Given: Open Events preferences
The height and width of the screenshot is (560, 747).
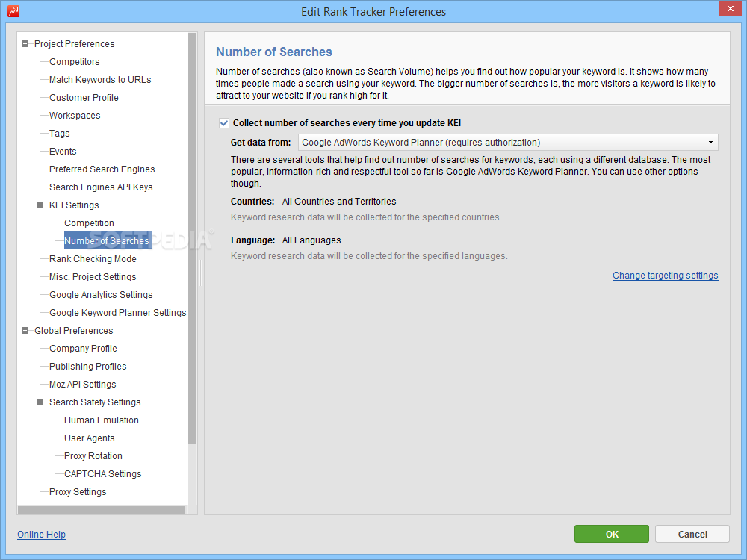Looking at the screenshot, I should [x=63, y=152].
